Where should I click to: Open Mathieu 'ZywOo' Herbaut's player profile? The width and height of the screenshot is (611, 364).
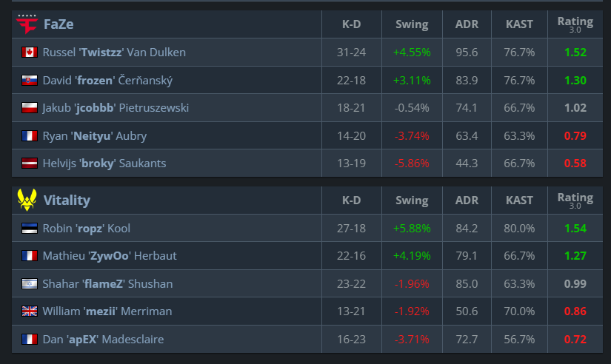(x=110, y=256)
